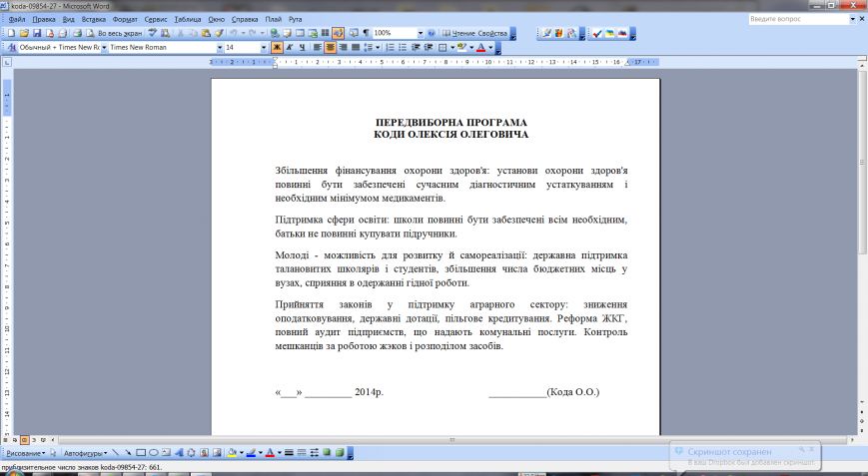Click the highlight color marker on formatting toolbar
This screenshot has height=476, width=868.
point(462,48)
